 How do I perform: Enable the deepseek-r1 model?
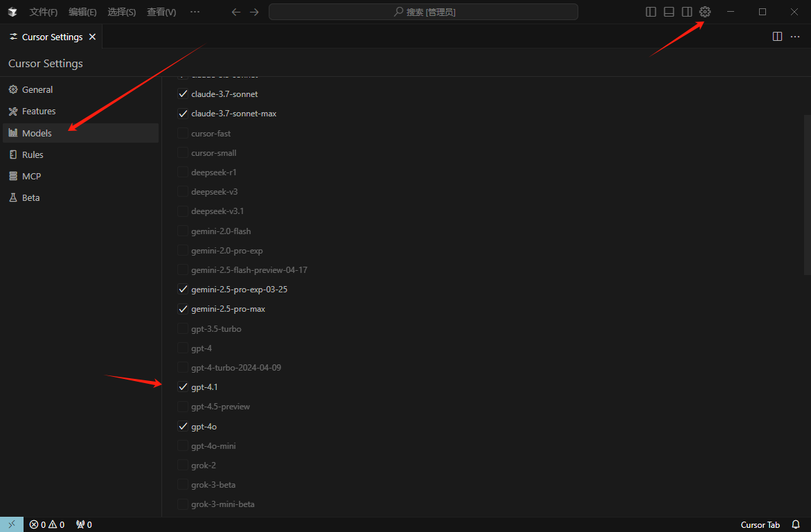click(183, 172)
